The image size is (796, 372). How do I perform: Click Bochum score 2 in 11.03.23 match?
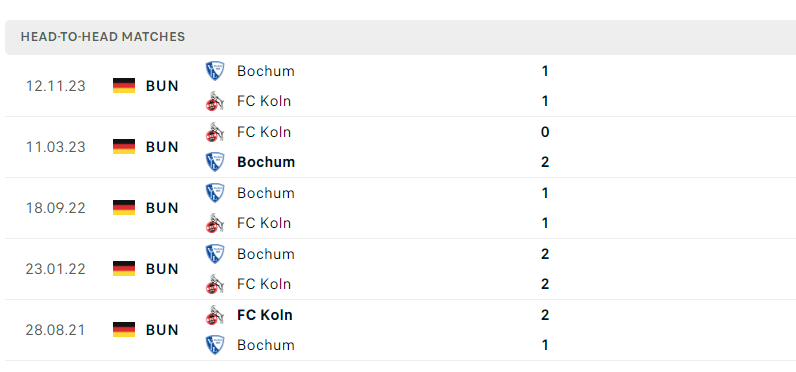(545, 162)
